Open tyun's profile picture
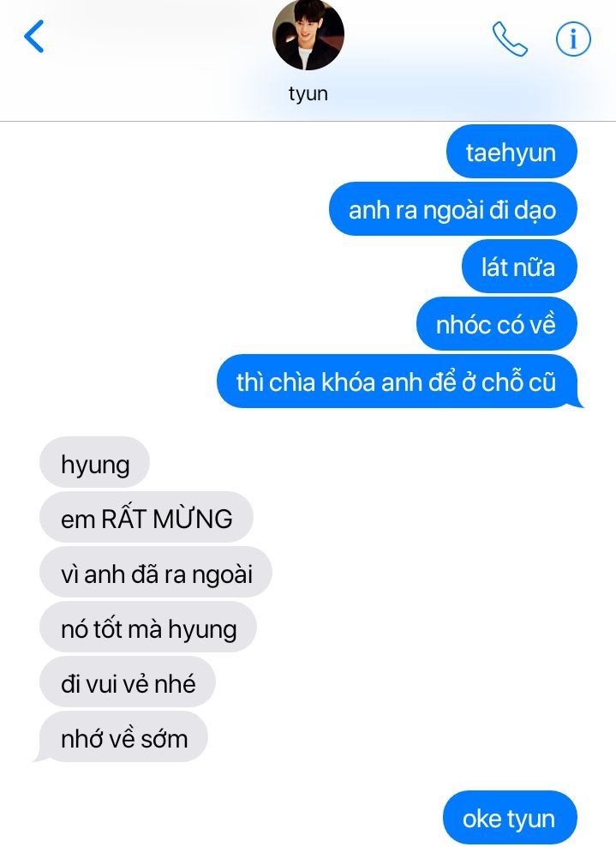The width and height of the screenshot is (616, 847). click(308, 34)
